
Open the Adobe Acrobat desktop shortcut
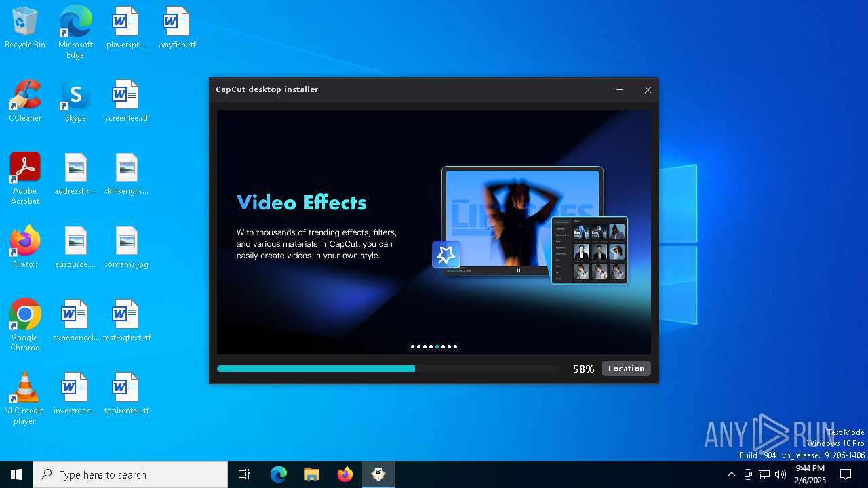[x=25, y=178]
